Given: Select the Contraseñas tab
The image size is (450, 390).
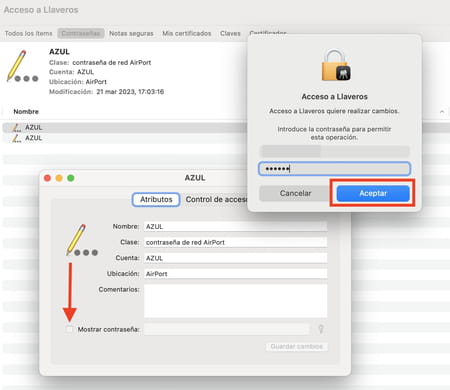Looking at the screenshot, I should (x=81, y=33).
